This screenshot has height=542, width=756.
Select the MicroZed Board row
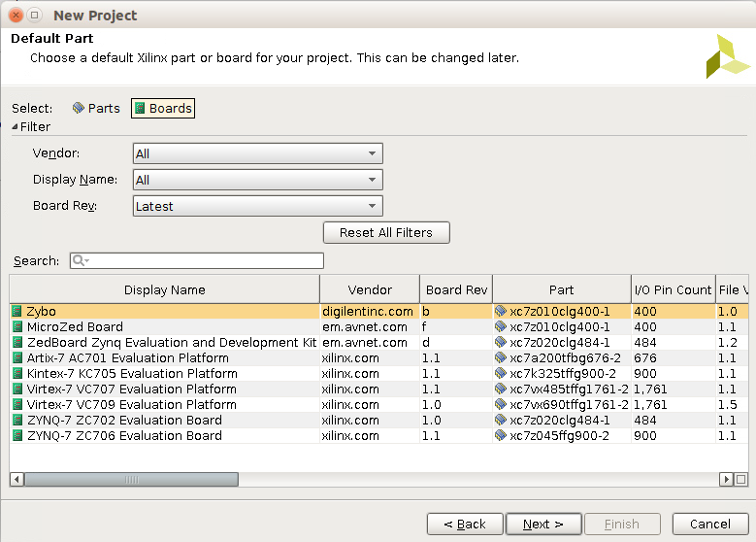[378, 326]
